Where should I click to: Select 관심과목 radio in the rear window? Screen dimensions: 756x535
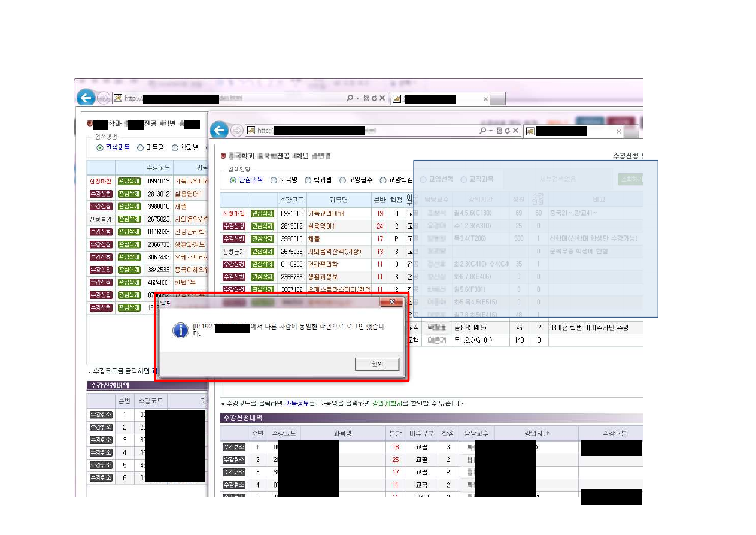[x=99, y=147]
